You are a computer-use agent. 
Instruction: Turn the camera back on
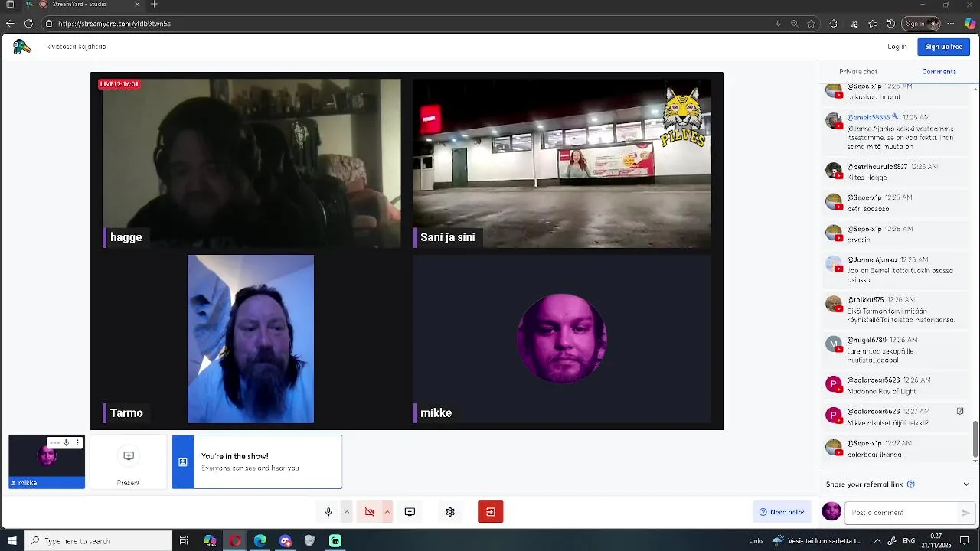tap(369, 512)
